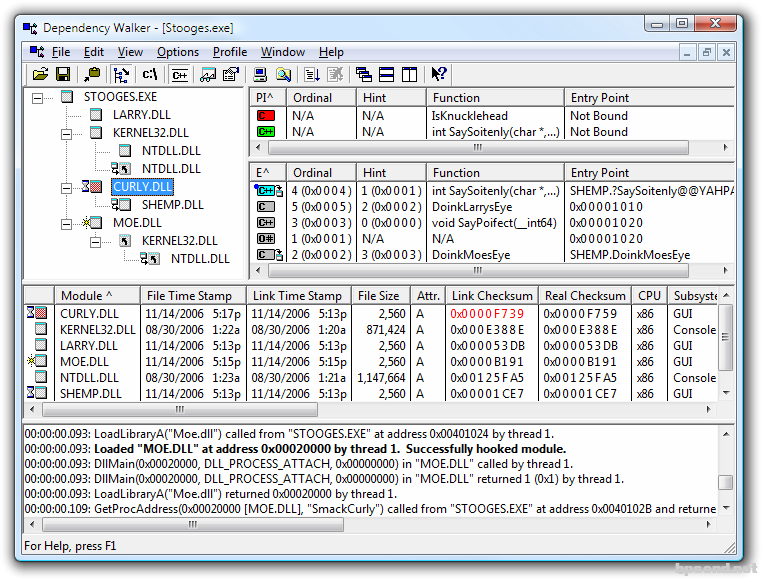
Task: Click C++ icon for void SayPoifect export
Action: click(x=266, y=223)
